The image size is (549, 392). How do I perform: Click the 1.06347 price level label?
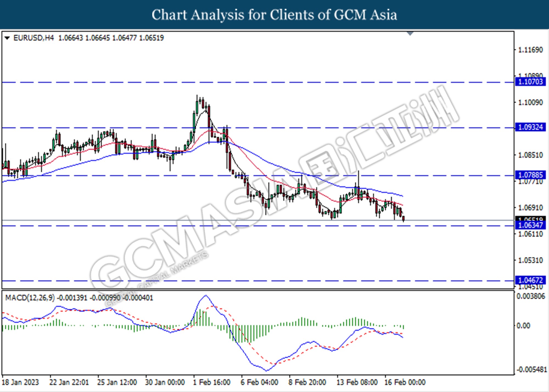click(530, 225)
